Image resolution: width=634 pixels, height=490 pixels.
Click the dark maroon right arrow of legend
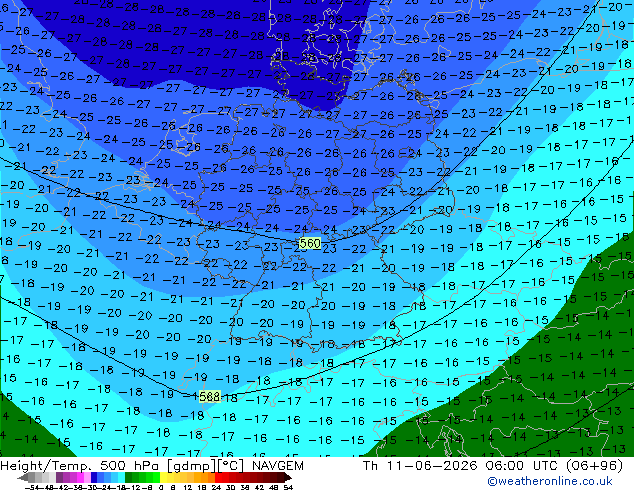click(287, 477)
